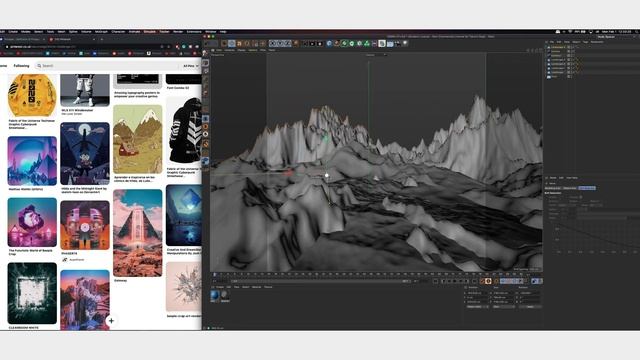
Task: Click Go to End playback button
Action: pos(474,281)
